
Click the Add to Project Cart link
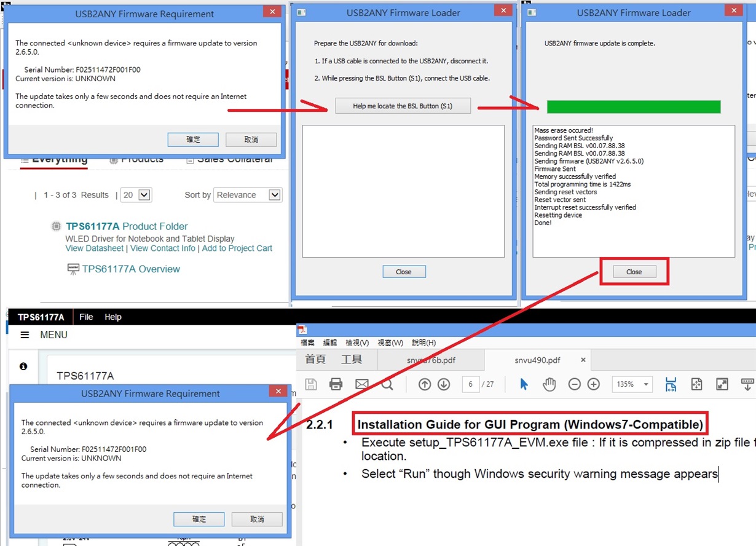(237, 248)
